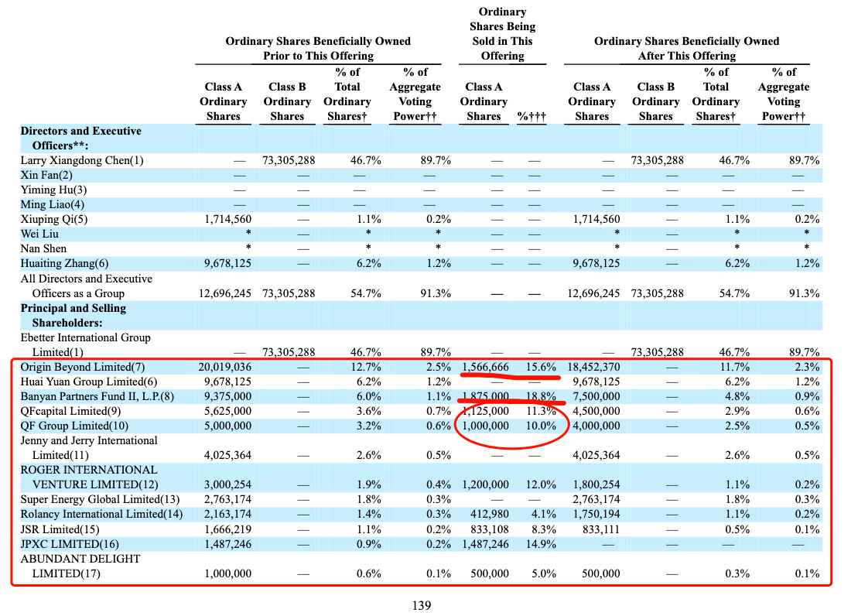Select Banyan Partners Fund II, L.P.(8)

97,396
